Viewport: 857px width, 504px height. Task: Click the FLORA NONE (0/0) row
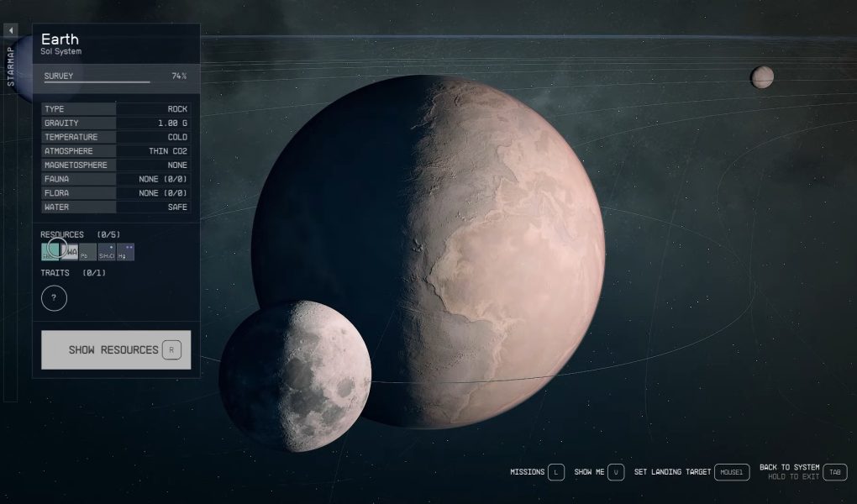(x=116, y=193)
